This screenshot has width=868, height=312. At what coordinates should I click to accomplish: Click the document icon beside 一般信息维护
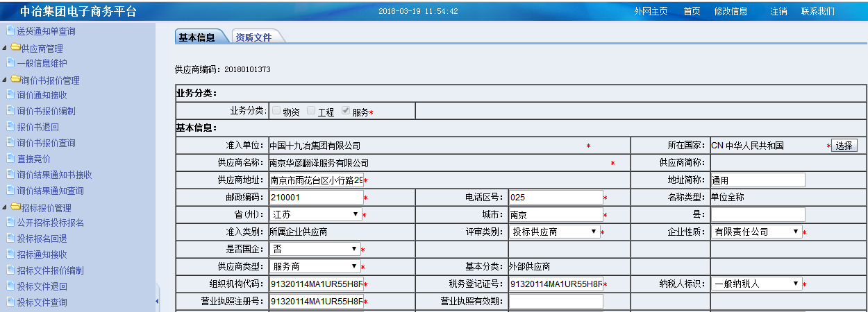click(x=10, y=62)
